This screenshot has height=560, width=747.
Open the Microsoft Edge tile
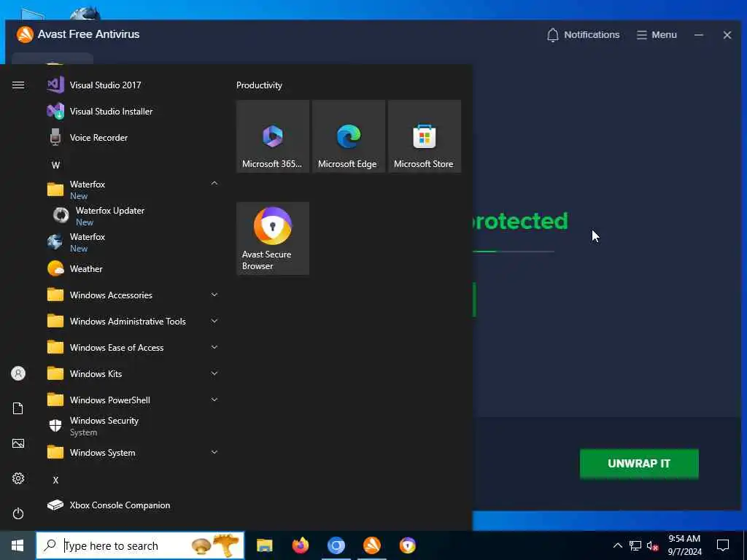pyautogui.click(x=348, y=136)
